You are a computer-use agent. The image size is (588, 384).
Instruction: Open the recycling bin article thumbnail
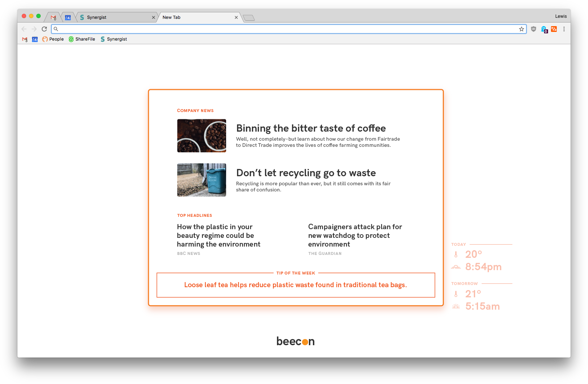click(x=201, y=180)
